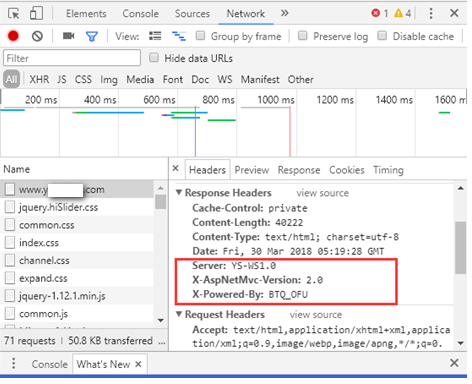Viewport: 472px width, 384px height.
Task: Enable Group by frame checkbox
Action: pyautogui.click(x=200, y=35)
